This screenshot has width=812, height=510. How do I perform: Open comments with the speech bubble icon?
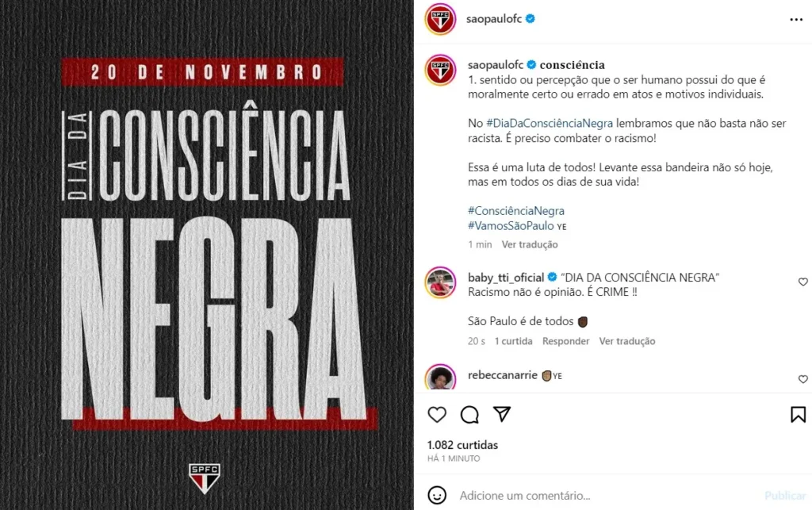pyautogui.click(x=469, y=414)
